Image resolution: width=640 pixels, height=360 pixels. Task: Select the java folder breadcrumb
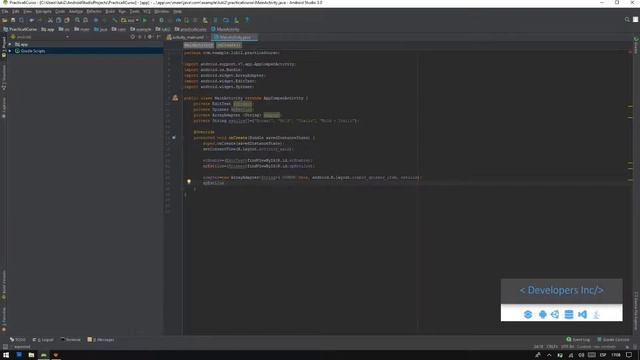[100, 29]
